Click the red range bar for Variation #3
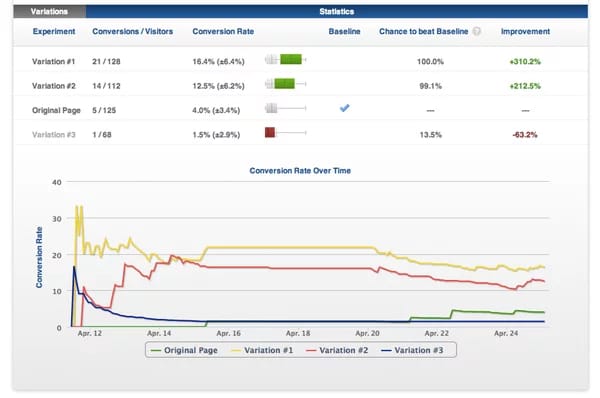The image size is (600, 398). coord(270,132)
